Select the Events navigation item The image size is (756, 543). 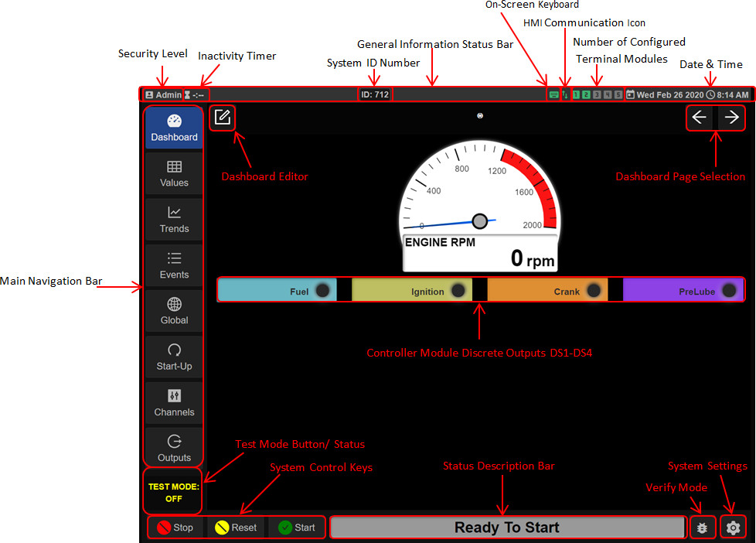[x=174, y=265]
